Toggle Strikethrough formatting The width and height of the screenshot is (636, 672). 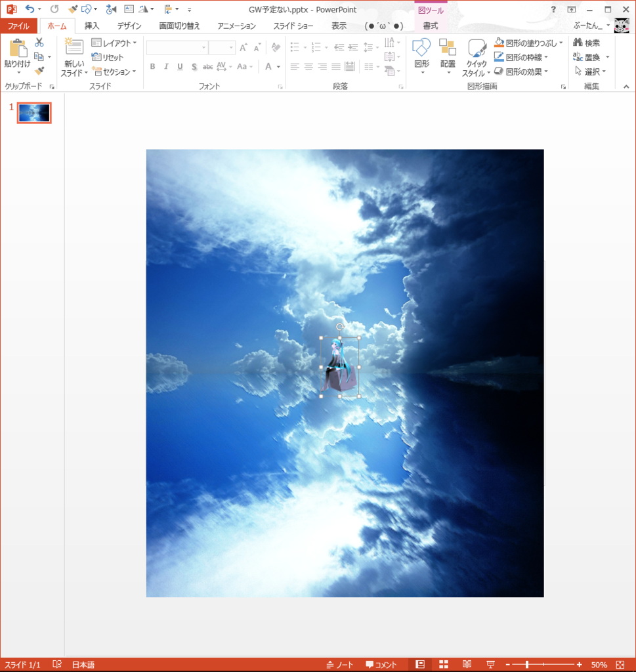207,66
